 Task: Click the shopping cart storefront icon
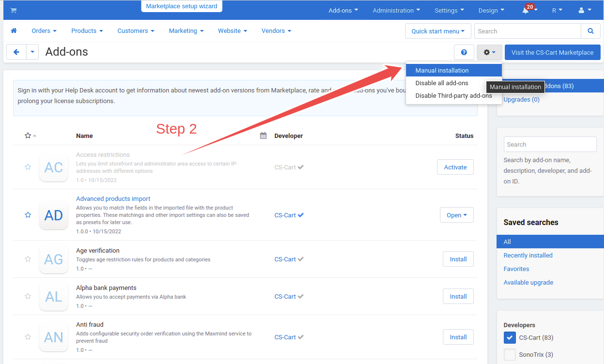tap(13, 10)
